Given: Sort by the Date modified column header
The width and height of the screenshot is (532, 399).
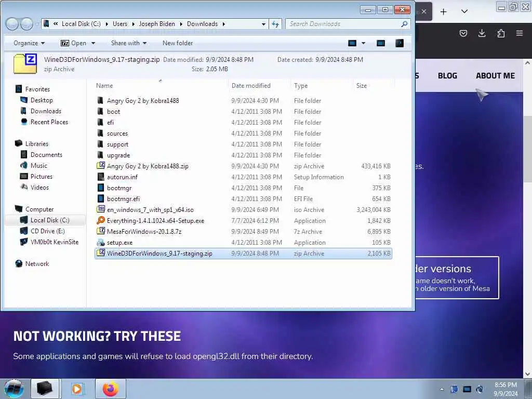Looking at the screenshot, I should 260,86.
